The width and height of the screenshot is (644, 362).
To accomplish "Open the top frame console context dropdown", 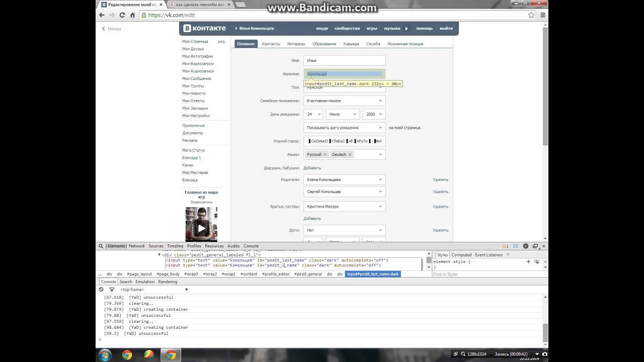I will point(153,290).
